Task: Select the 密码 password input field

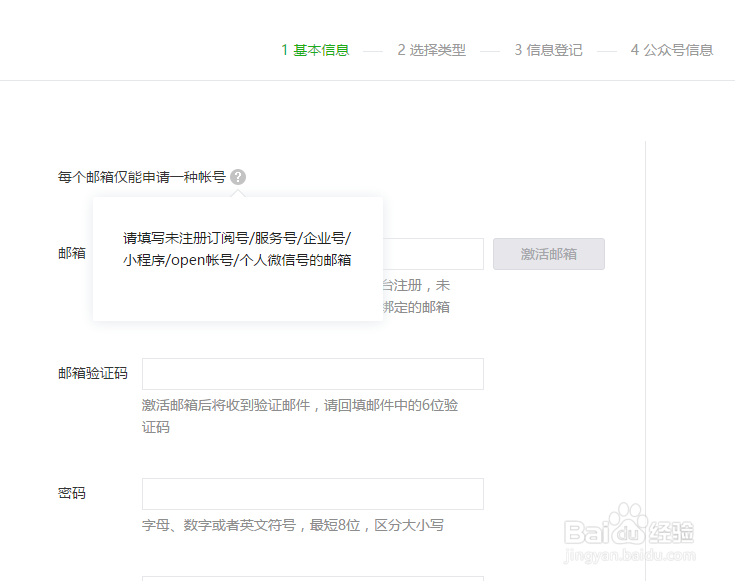Action: [313, 494]
